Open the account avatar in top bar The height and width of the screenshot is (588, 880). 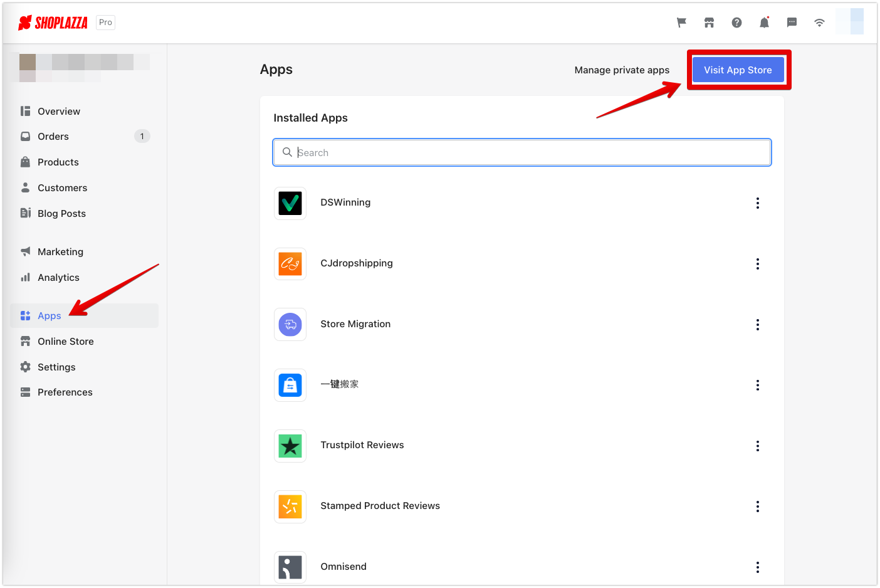coord(850,21)
